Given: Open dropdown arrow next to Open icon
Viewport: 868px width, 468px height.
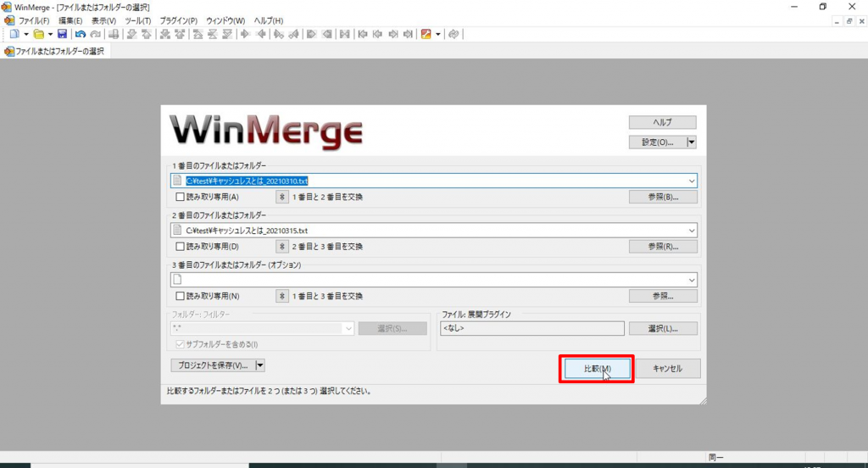Looking at the screenshot, I should point(50,35).
